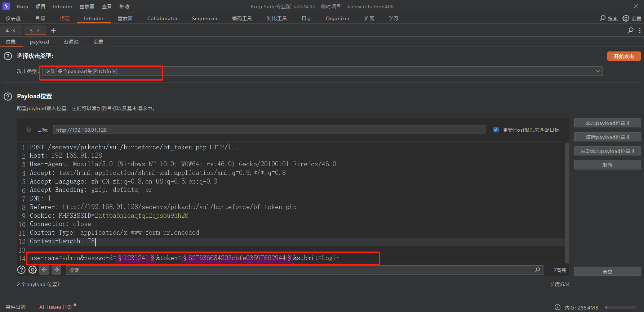This screenshot has height=312, width=644.
Task: Click the 2 个payload 位置 status text
Action: 38,284
